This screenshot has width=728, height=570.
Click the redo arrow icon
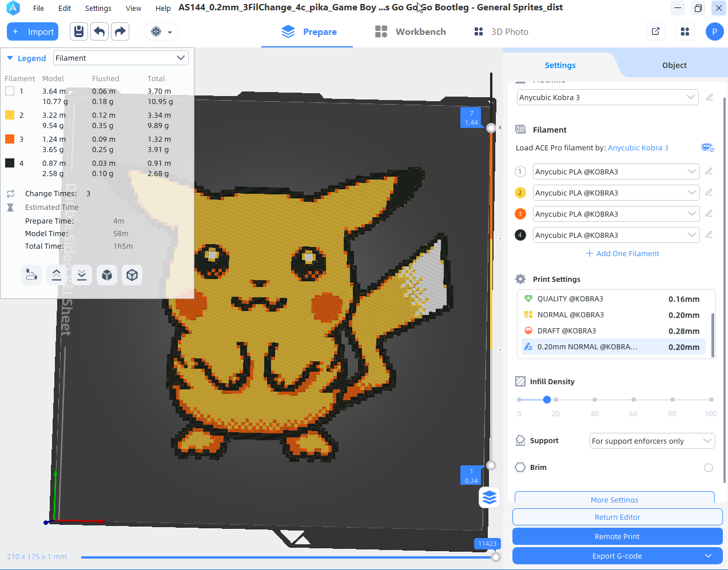[120, 31]
